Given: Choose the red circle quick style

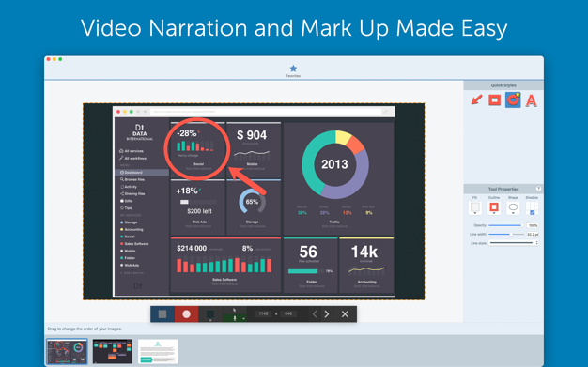Looking at the screenshot, I should 513,100.
